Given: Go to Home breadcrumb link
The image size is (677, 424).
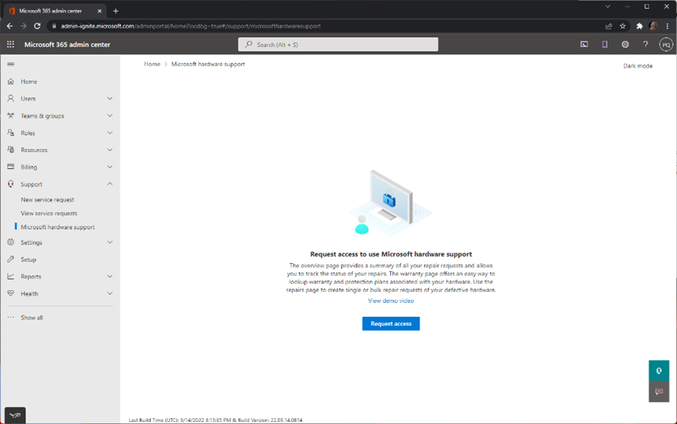Looking at the screenshot, I should (x=152, y=64).
